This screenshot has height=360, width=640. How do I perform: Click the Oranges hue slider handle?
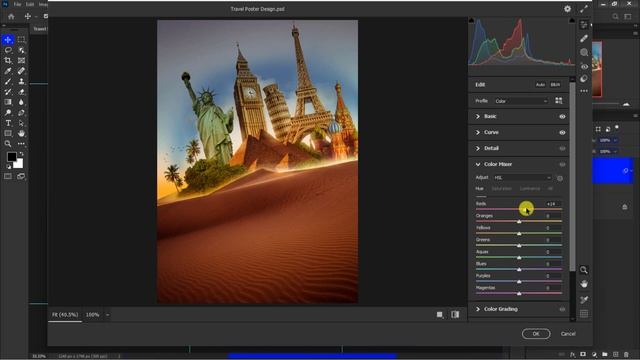(519, 222)
